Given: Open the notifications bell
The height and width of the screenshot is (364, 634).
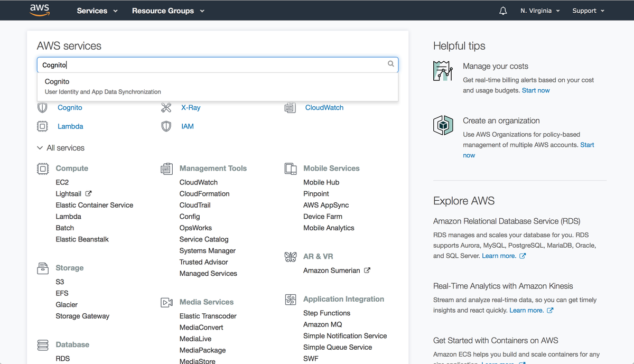Looking at the screenshot, I should pyautogui.click(x=502, y=10).
